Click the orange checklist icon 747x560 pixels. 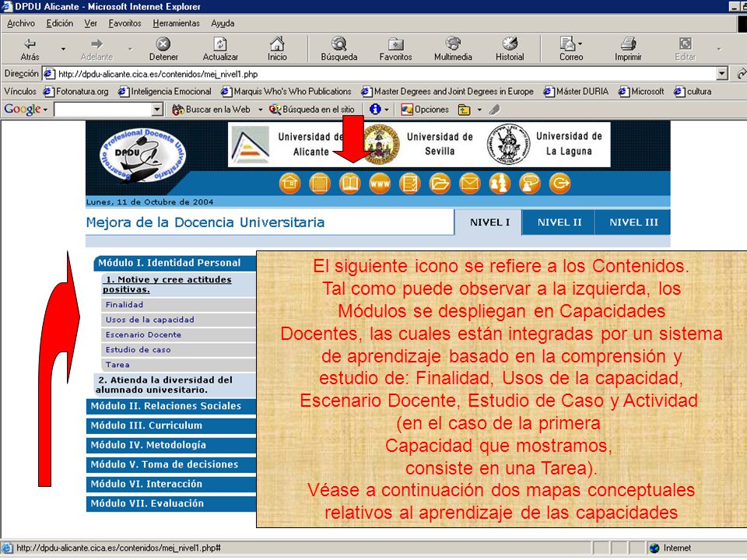[x=410, y=184]
